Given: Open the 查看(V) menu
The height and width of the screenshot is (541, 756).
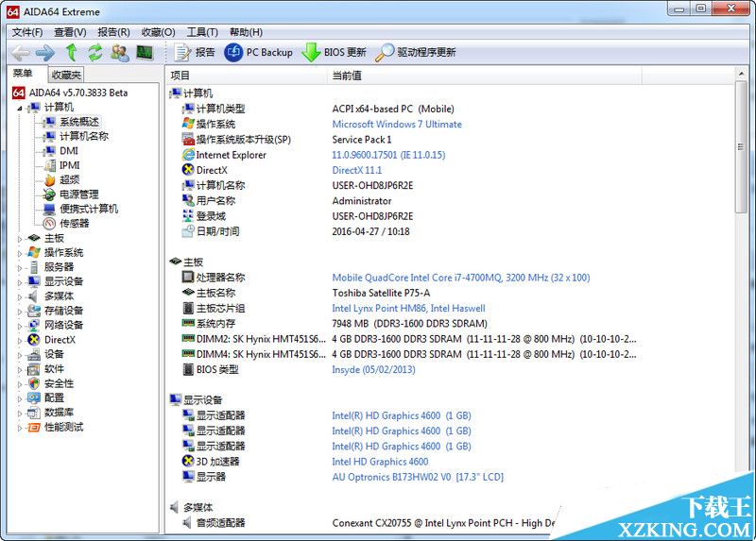Looking at the screenshot, I should 70,32.
